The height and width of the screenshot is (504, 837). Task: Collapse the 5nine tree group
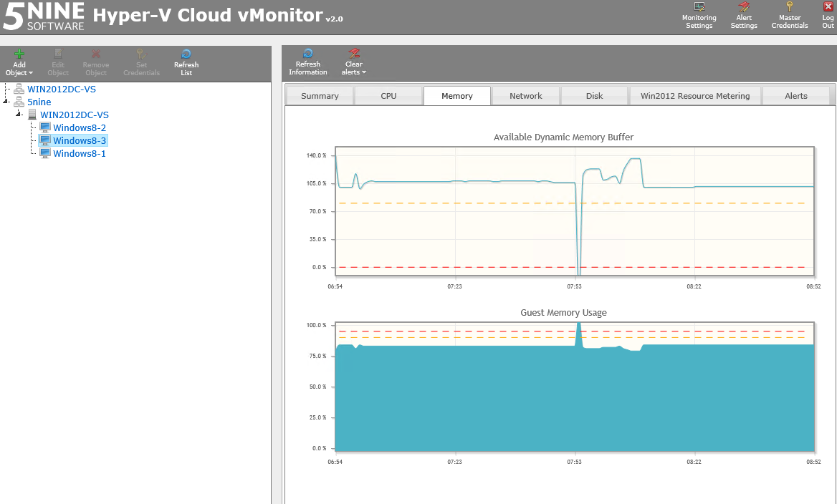coord(6,102)
